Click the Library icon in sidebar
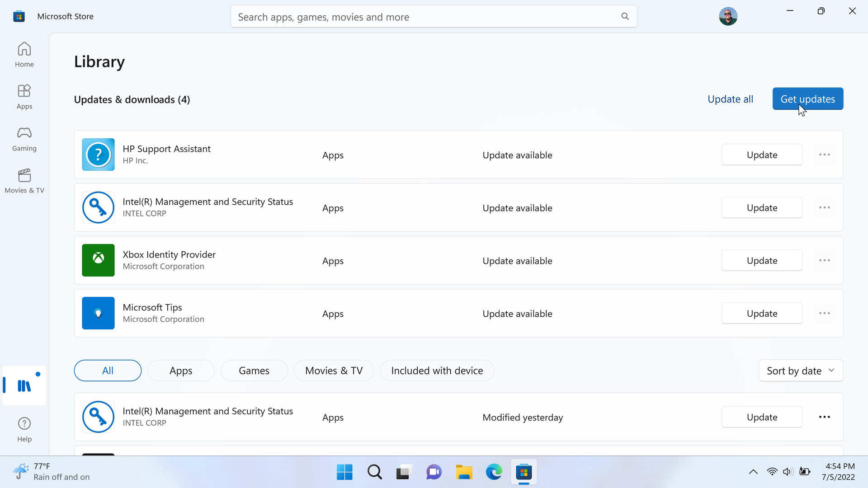Screen dimensions: 868x488 24,385
